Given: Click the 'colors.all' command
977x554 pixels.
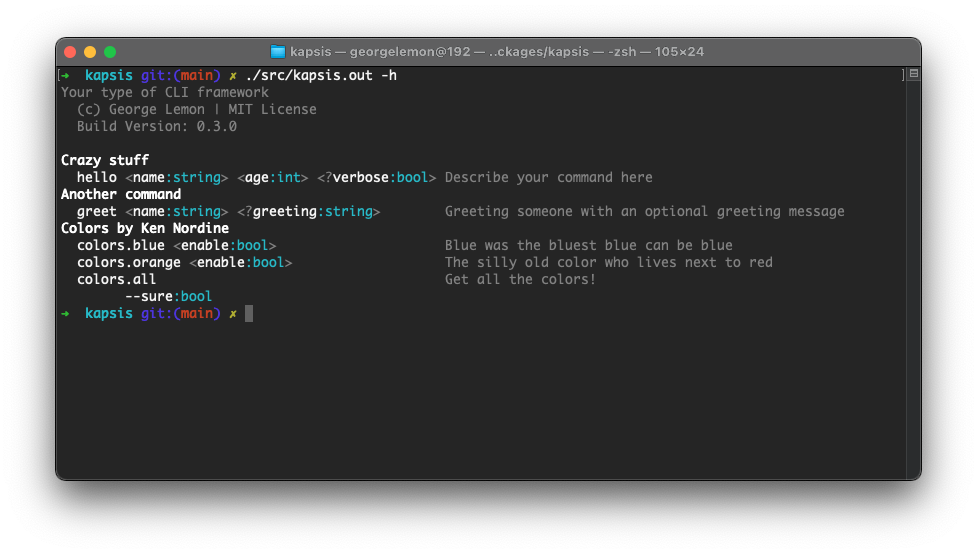Looking at the screenshot, I should point(117,280).
